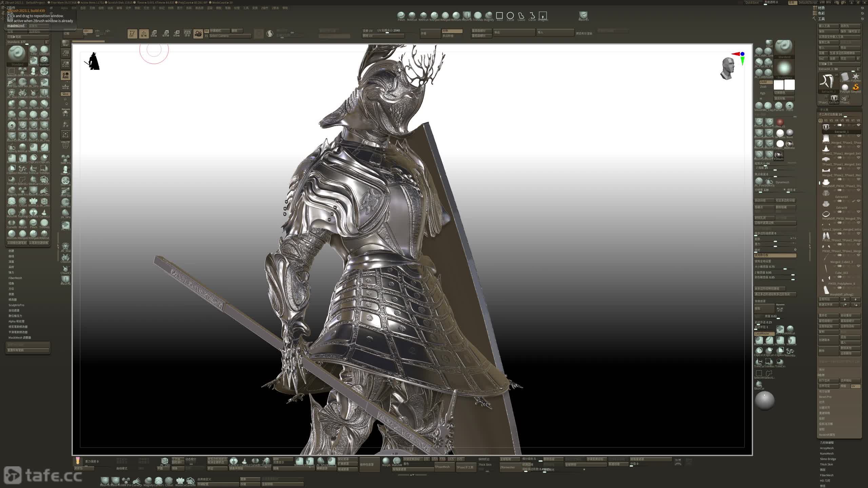Click the half-shaded circle icon in the toolbar

[270, 34]
